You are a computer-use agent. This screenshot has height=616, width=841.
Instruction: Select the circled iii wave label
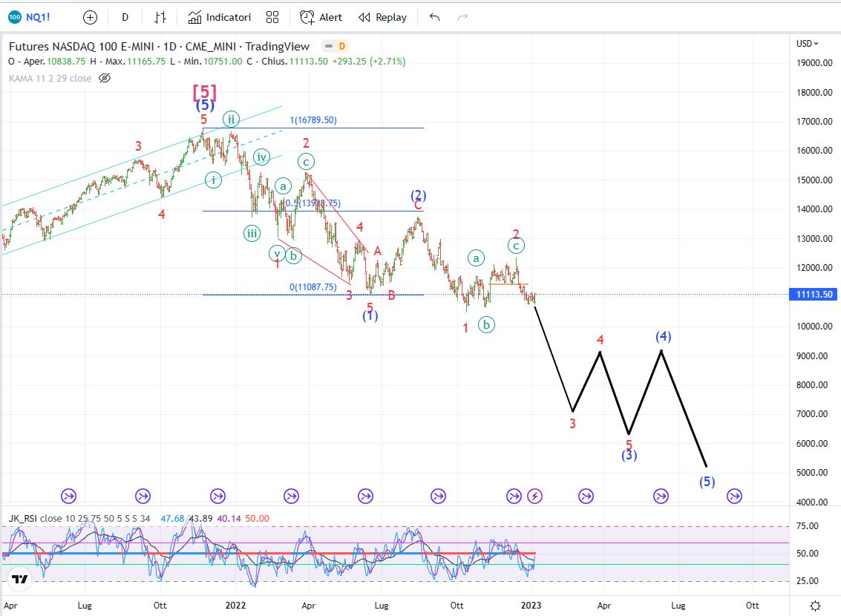tap(252, 233)
